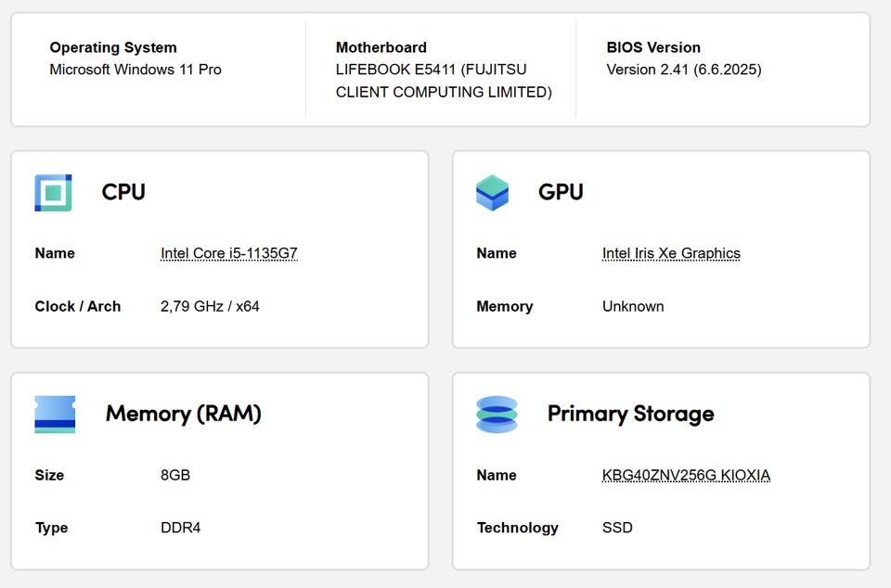
Task: Click the Operating System label
Action: pyautogui.click(x=113, y=47)
